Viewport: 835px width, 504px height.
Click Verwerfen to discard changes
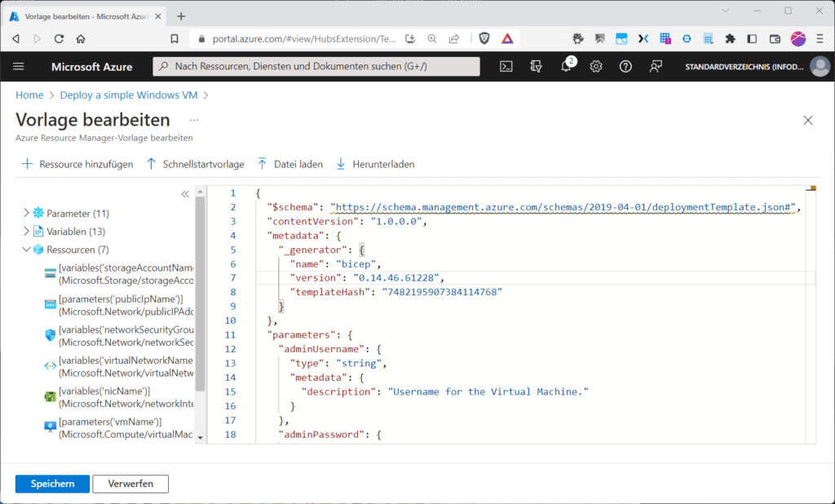coord(130,484)
